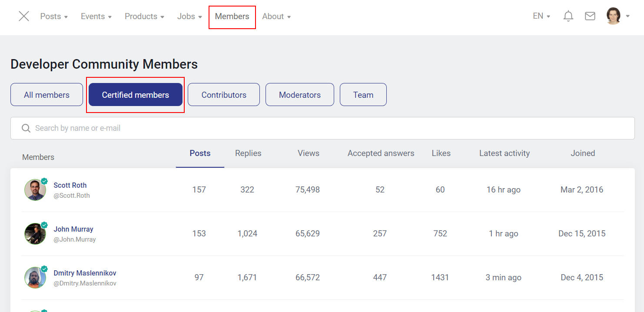644x312 pixels.
Task: Expand the About menu
Action: pyautogui.click(x=276, y=17)
